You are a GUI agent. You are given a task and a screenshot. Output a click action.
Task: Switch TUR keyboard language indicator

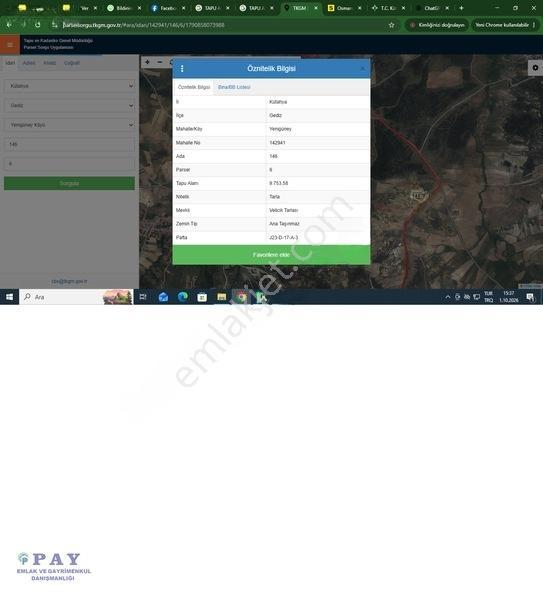(x=488, y=297)
